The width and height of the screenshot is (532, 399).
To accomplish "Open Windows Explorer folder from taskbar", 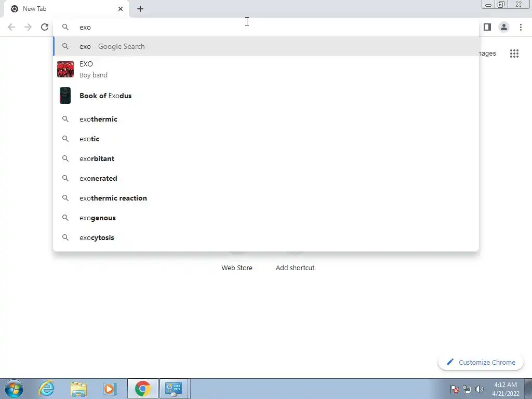I will pos(78,389).
